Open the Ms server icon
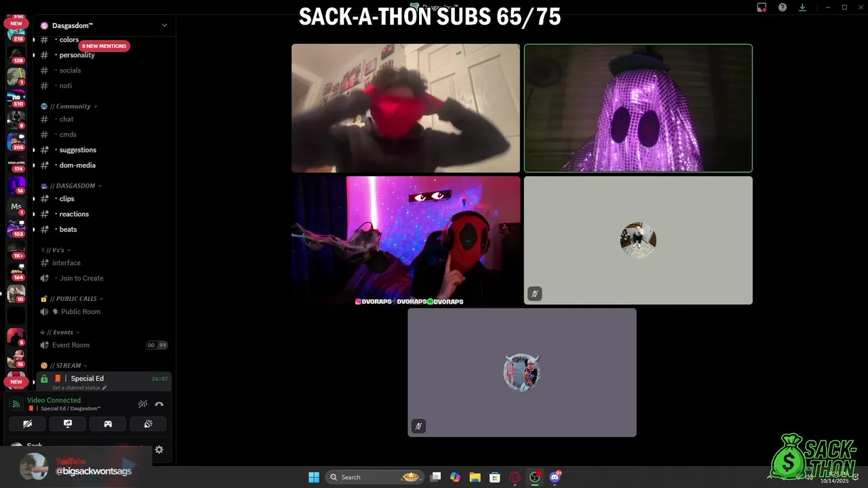Viewport: 868px width, 488px height. [16, 206]
